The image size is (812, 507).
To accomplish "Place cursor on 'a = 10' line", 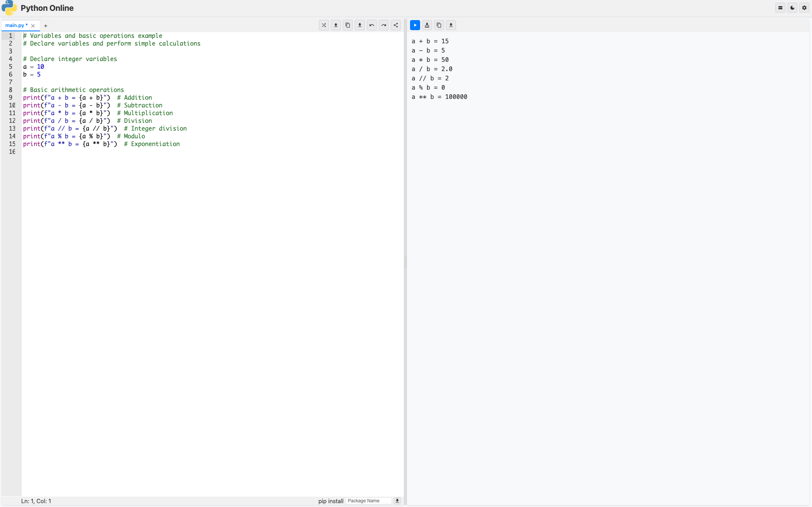I will click(x=34, y=67).
